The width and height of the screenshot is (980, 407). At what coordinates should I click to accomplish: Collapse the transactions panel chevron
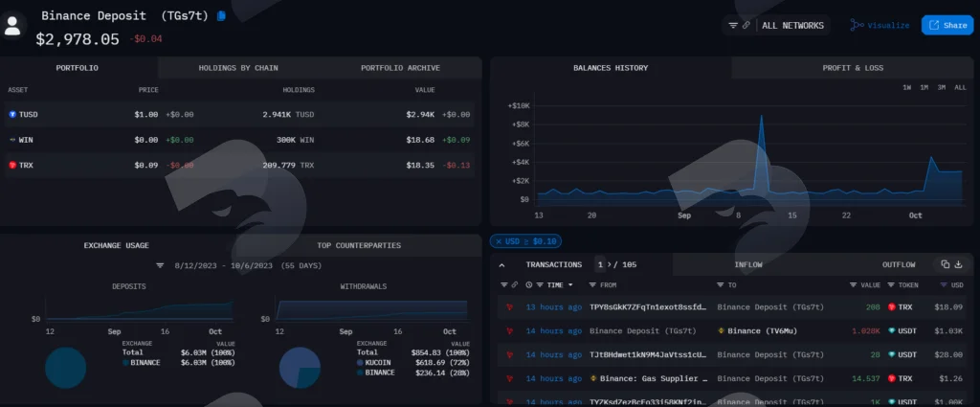pyautogui.click(x=501, y=265)
